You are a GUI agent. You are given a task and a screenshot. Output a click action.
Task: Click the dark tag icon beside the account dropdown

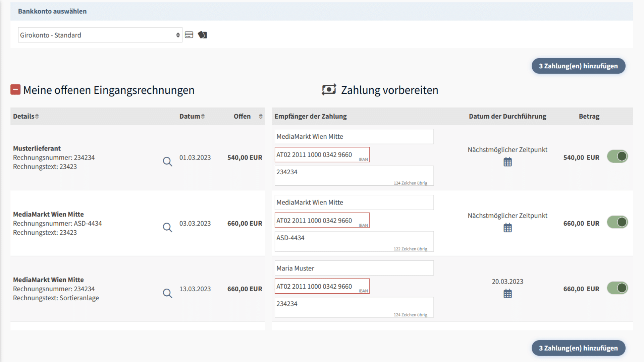tap(202, 35)
